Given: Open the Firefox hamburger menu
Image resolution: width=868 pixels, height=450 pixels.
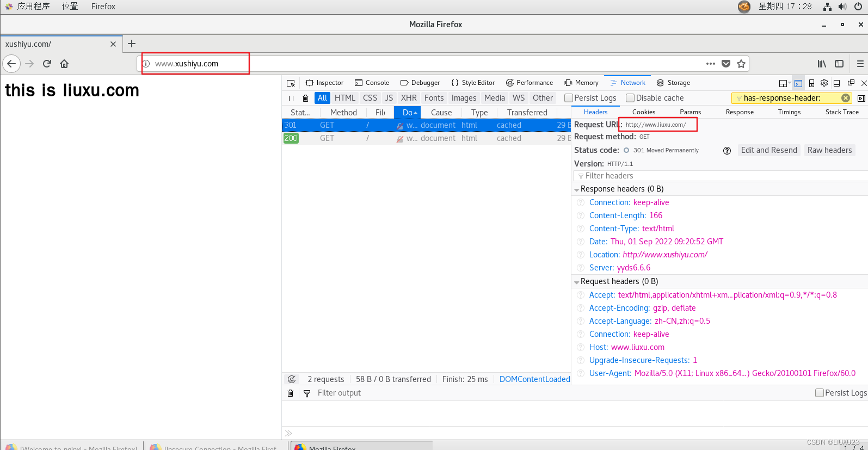Looking at the screenshot, I should click(x=860, y=64).
